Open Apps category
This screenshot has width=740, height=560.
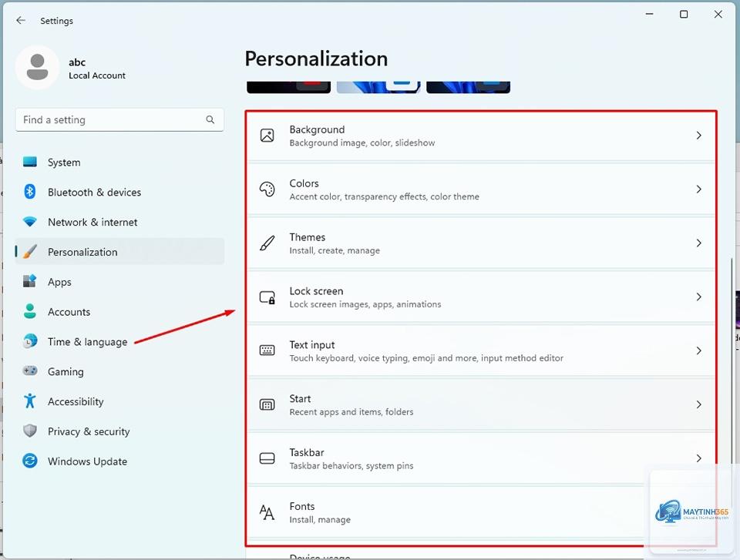120,282
